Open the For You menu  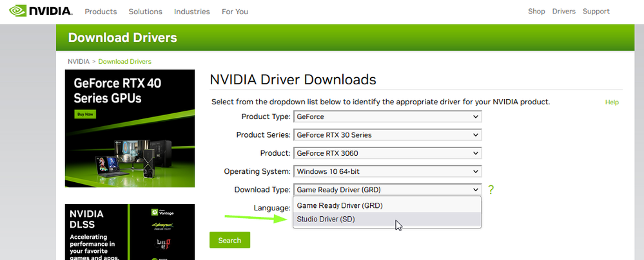(235, 12)
